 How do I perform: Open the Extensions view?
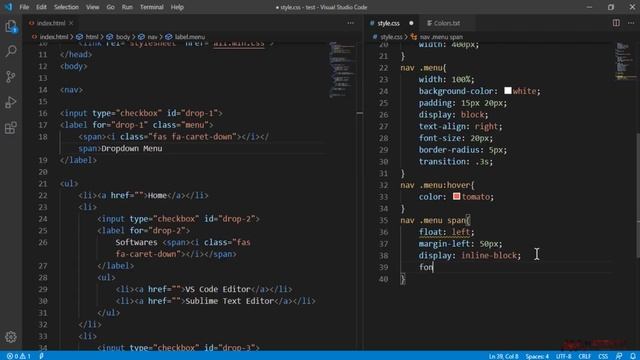click(x=11, y=128)
